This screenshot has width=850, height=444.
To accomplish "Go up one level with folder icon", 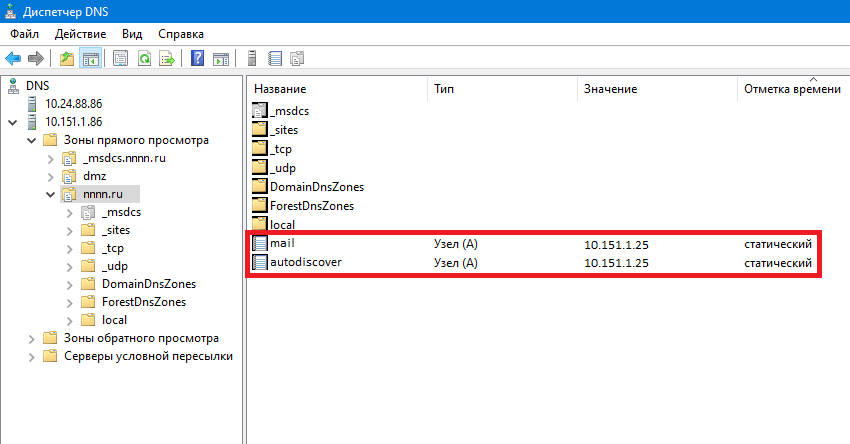I will click(67, 58).
